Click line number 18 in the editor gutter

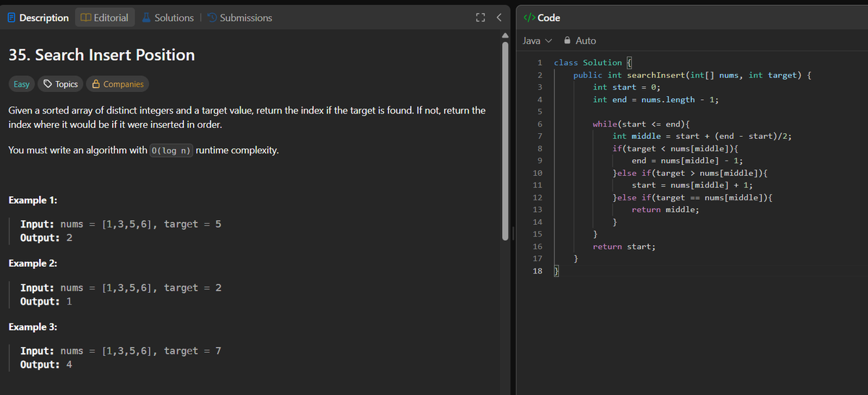tap(537, 271)
